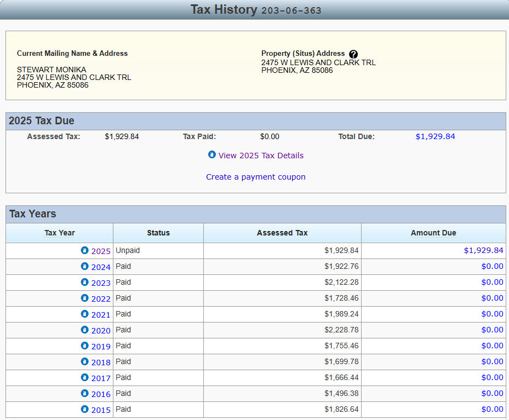Click the $0.00 Amount Due for 2024
The height and width of the screenshot is (420, 509).
click(492, 267)
